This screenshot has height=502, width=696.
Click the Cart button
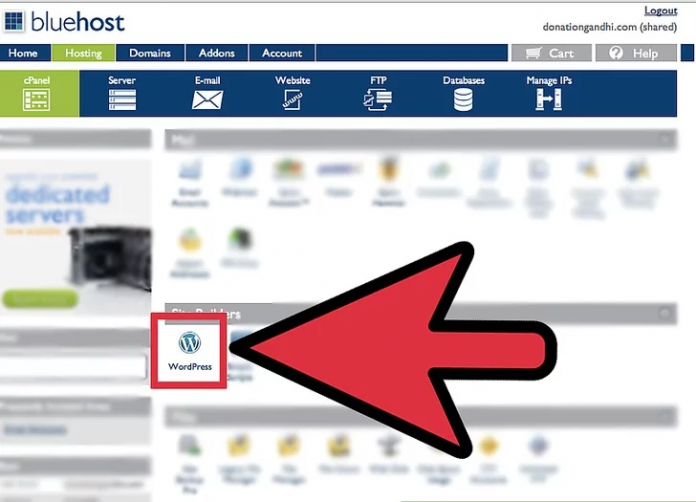(x=550, y=53)
